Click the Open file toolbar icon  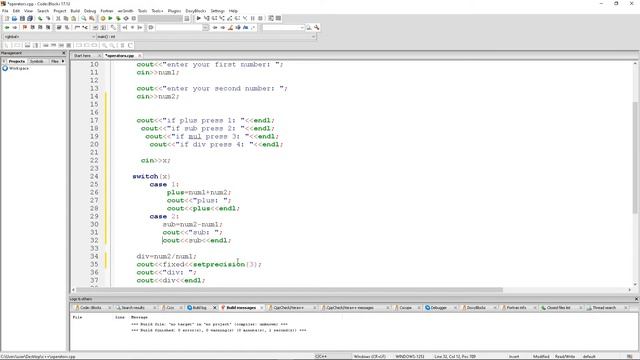[14, 18]
